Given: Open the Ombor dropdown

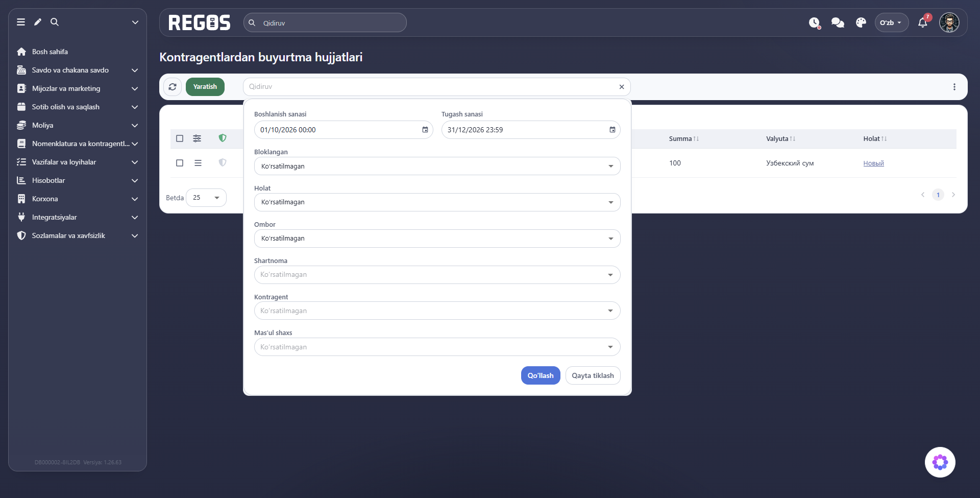Looking at the screenshot, I should [437, 239].
